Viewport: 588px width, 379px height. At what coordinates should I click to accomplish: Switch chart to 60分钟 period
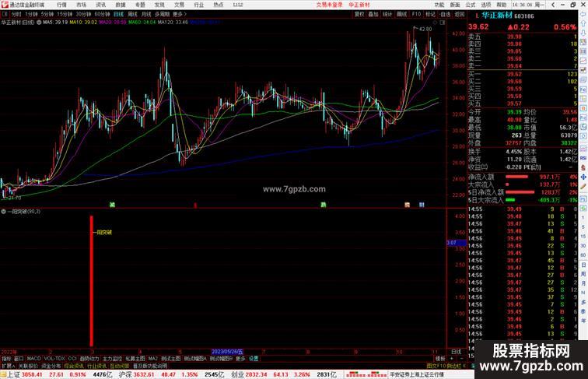click(102, 14)
